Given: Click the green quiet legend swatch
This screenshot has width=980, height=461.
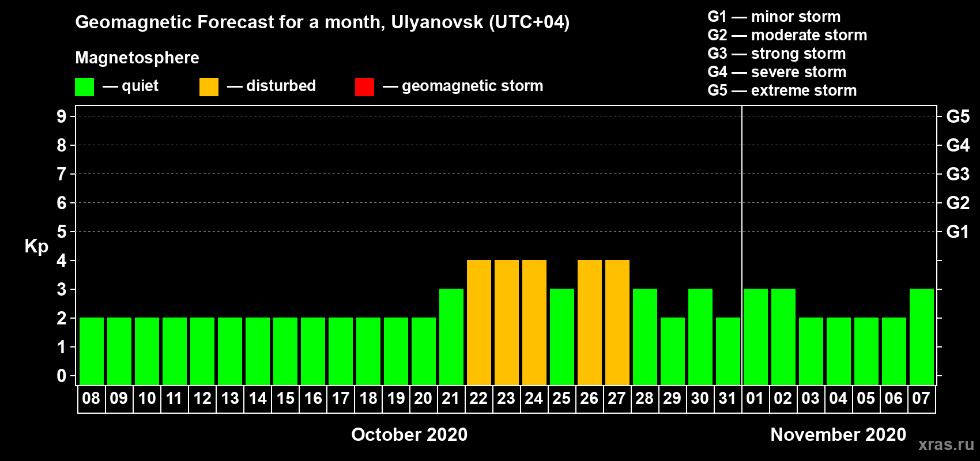Looking at the screenshot, I should pos(84,87).
